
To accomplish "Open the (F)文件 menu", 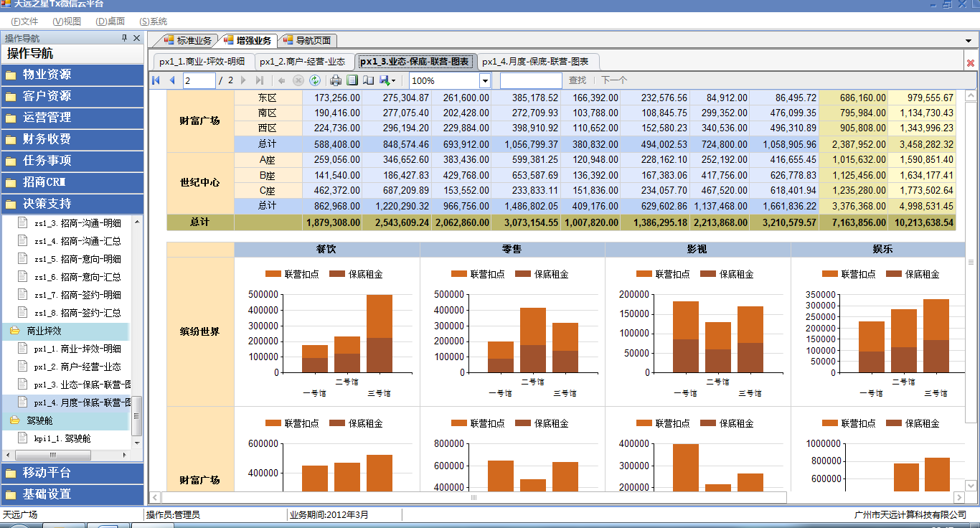I will 24,22.
